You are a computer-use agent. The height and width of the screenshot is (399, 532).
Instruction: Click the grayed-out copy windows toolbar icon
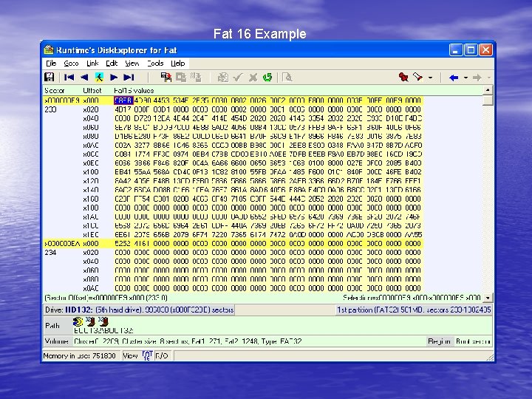tap(181, 78)
